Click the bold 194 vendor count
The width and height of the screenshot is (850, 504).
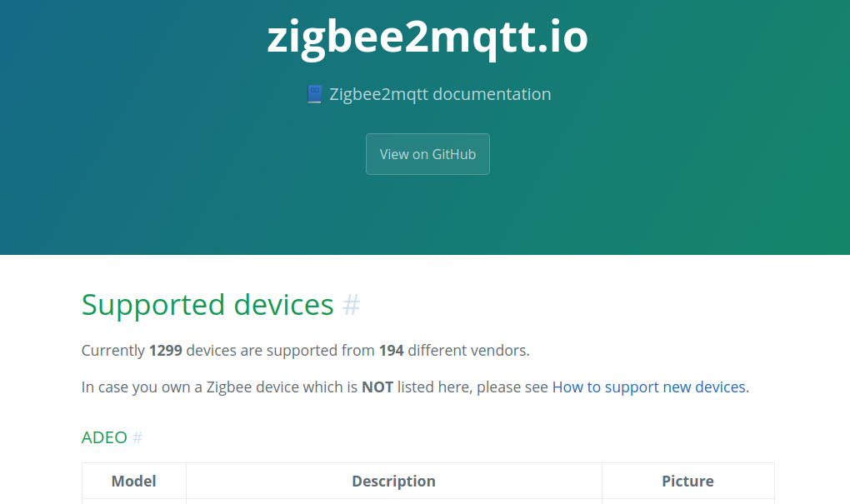pyautogui.click(x=392, y=351)
